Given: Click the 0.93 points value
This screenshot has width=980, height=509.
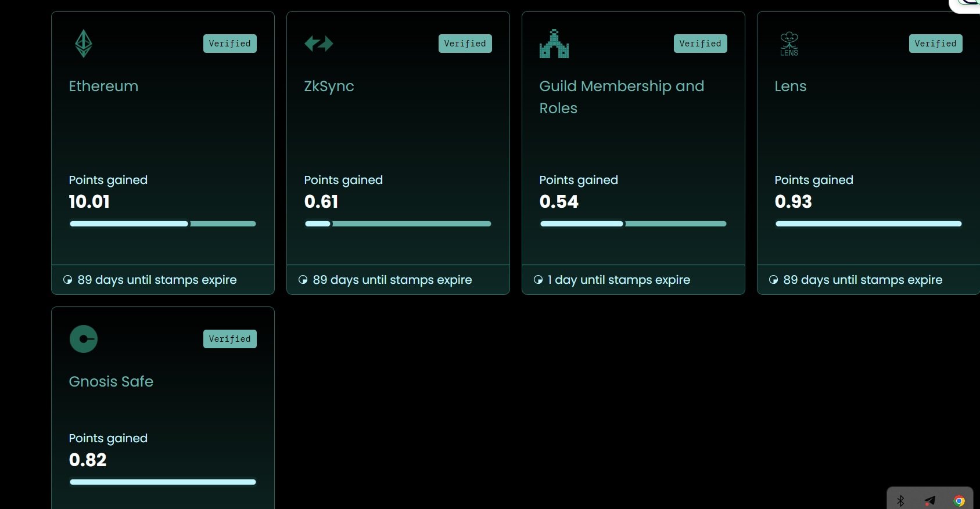Looking at the screenshot, I should click(x=793, y=201).
